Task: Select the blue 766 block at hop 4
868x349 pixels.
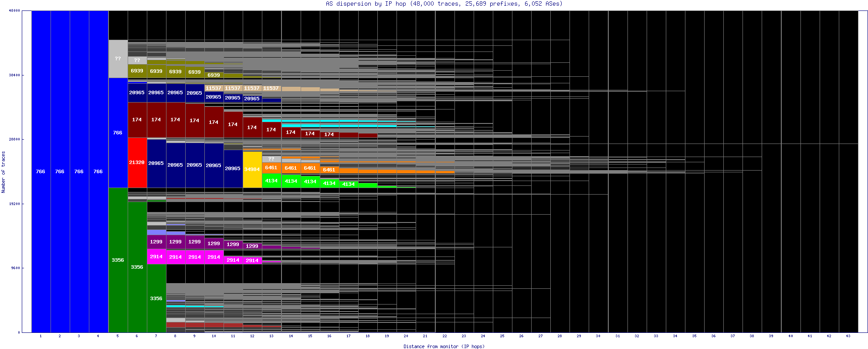Action: 98,171
